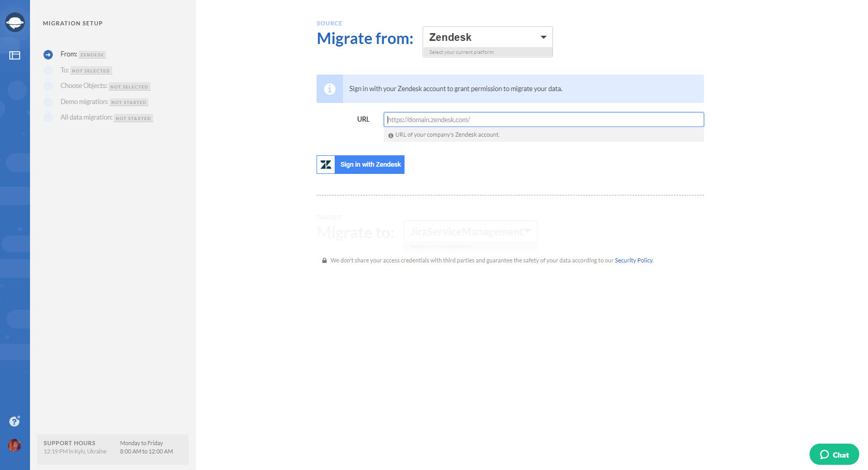Image resolution: width=868 pixels, height=470 pixels.
Task: Click the 'Select your current platform' caption
Action: (x=461, y=52)
